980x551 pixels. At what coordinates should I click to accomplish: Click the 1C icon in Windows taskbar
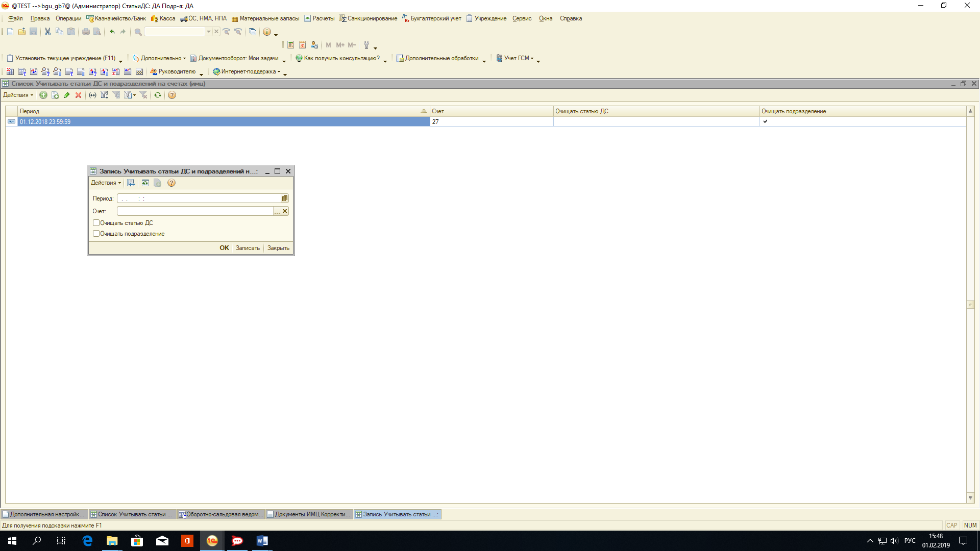[212, 541]
